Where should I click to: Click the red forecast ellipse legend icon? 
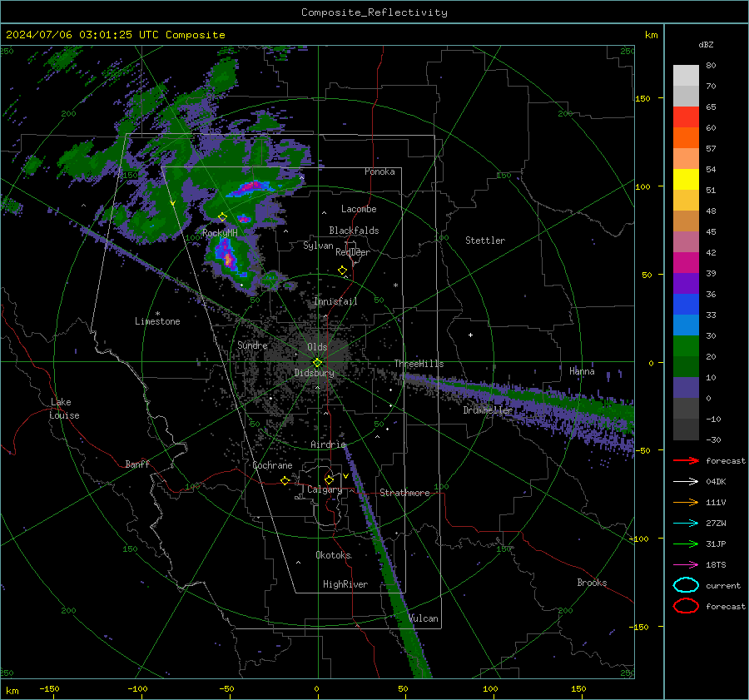pos(686,606)
